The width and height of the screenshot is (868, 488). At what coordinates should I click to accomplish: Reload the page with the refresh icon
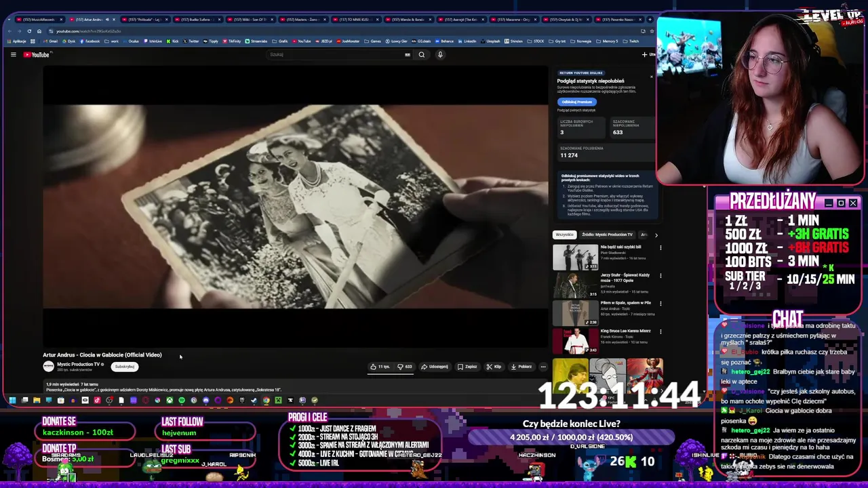pos(29,31)
